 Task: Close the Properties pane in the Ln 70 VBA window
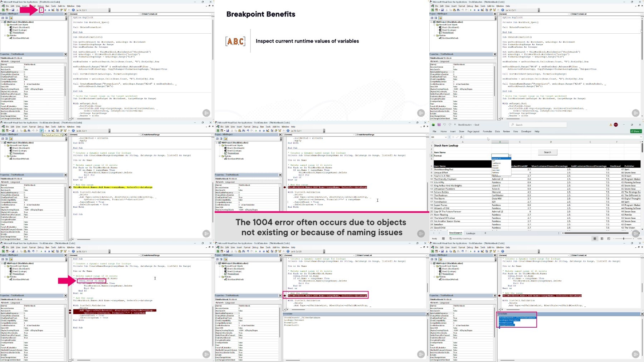280,175
